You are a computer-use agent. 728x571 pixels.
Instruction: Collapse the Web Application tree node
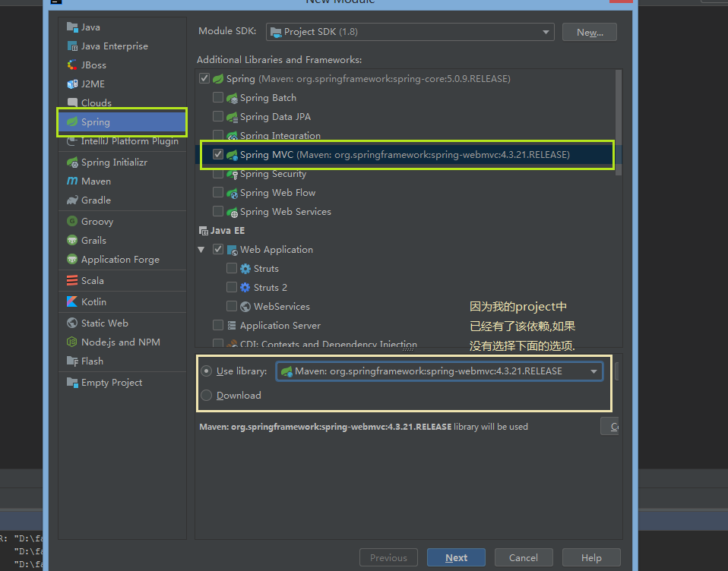[x=201, y=250]
